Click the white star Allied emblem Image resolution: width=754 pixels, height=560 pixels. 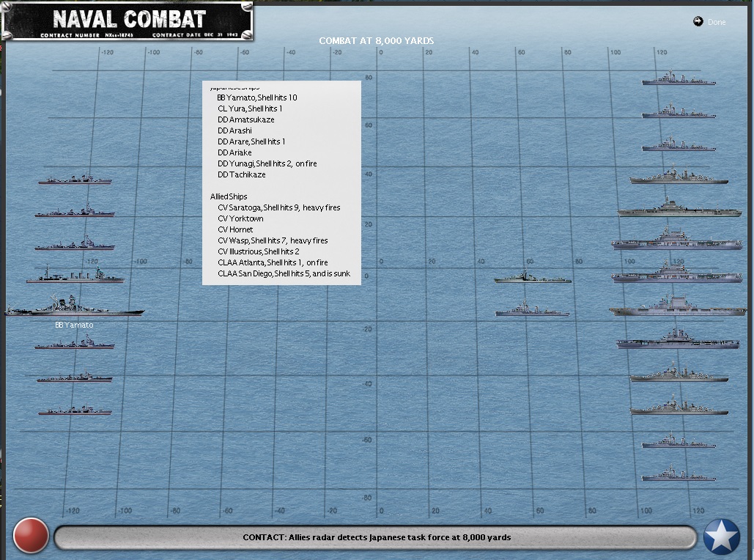[721, 537]
